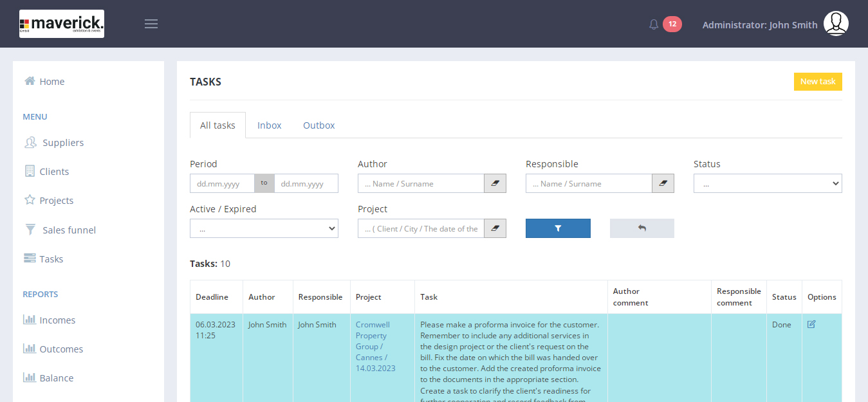Switch to the Inbox tab

(269, 125)
